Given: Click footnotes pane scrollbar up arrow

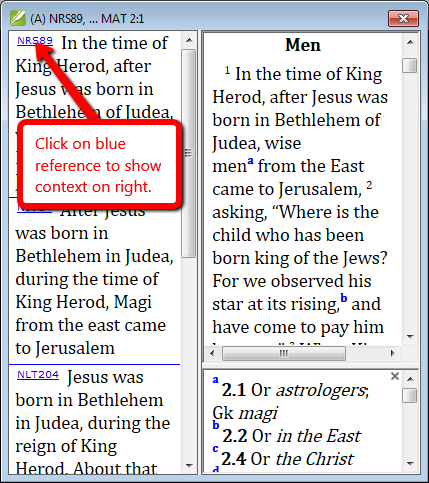Looking at the screenshot, I should click(x=410, y=379).
